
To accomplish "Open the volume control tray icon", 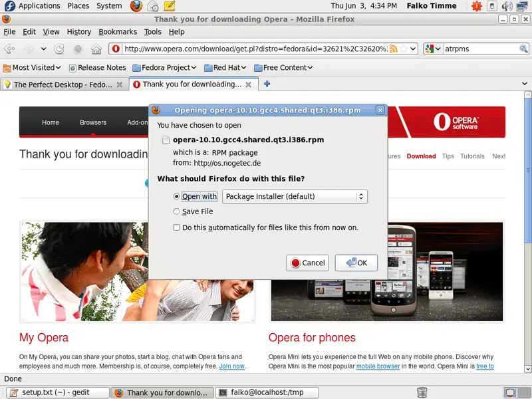I will coord(507,6).
